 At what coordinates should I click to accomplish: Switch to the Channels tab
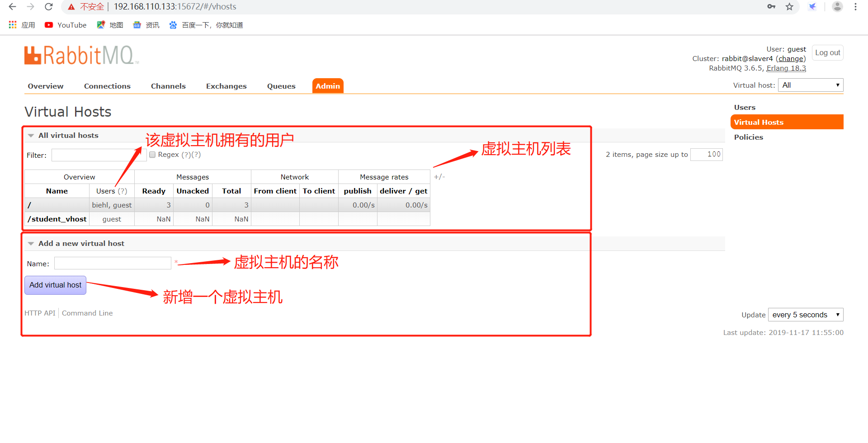point(168,86)
